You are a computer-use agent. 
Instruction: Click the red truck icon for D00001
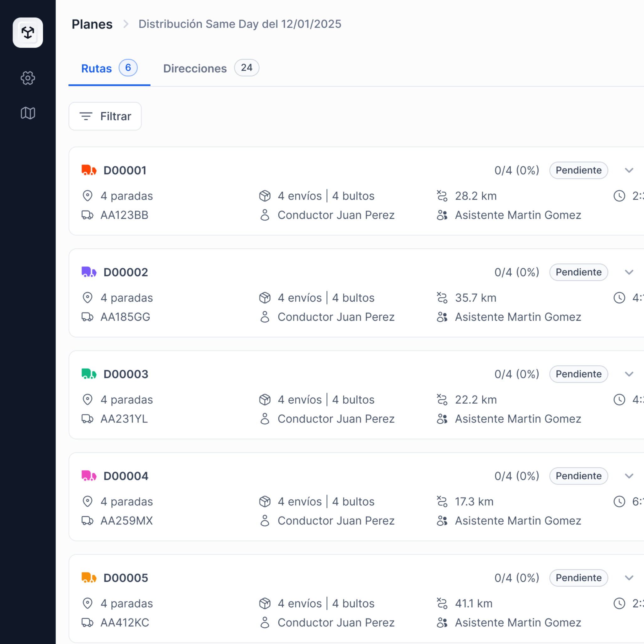89,170
